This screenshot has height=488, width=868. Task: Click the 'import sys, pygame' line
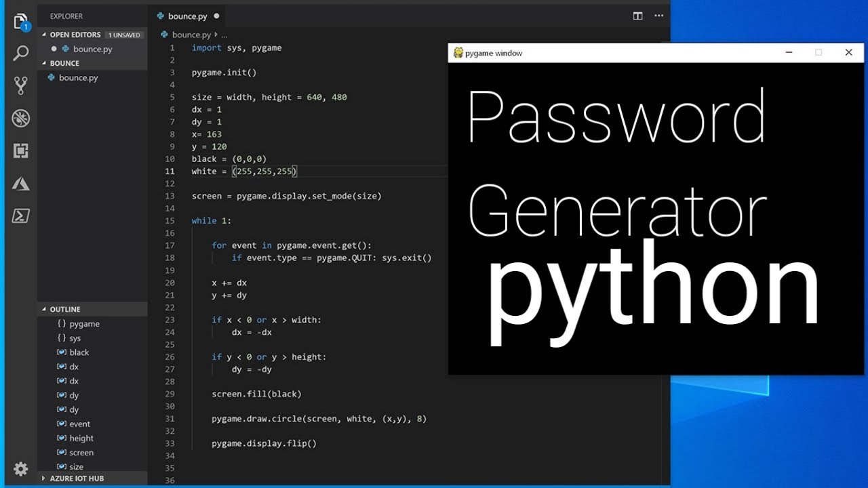tap(237, 47)
